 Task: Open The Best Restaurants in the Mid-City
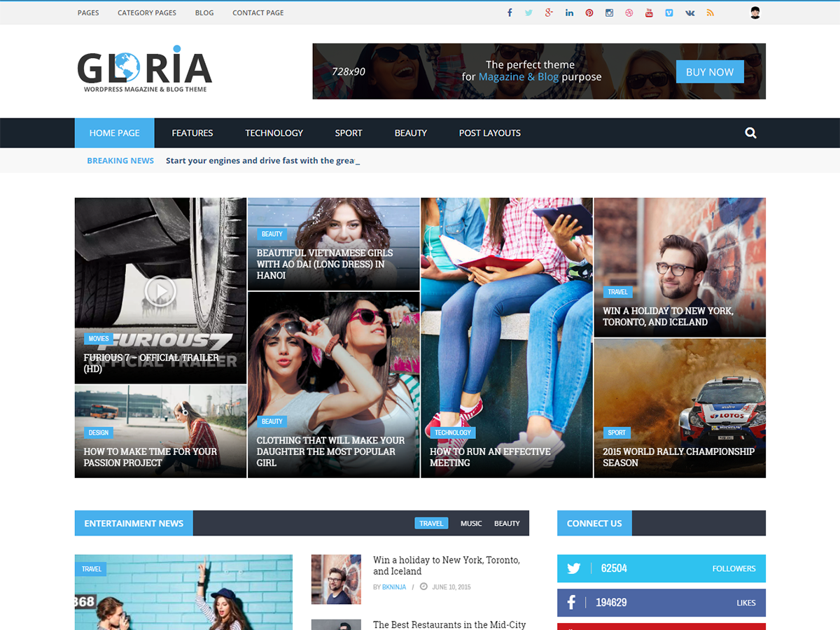click(x=449, y=624)
